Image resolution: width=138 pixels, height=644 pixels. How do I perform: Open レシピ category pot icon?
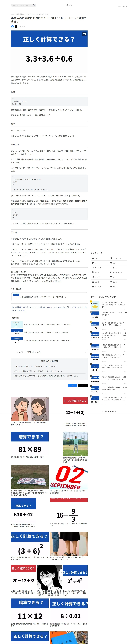93,282
